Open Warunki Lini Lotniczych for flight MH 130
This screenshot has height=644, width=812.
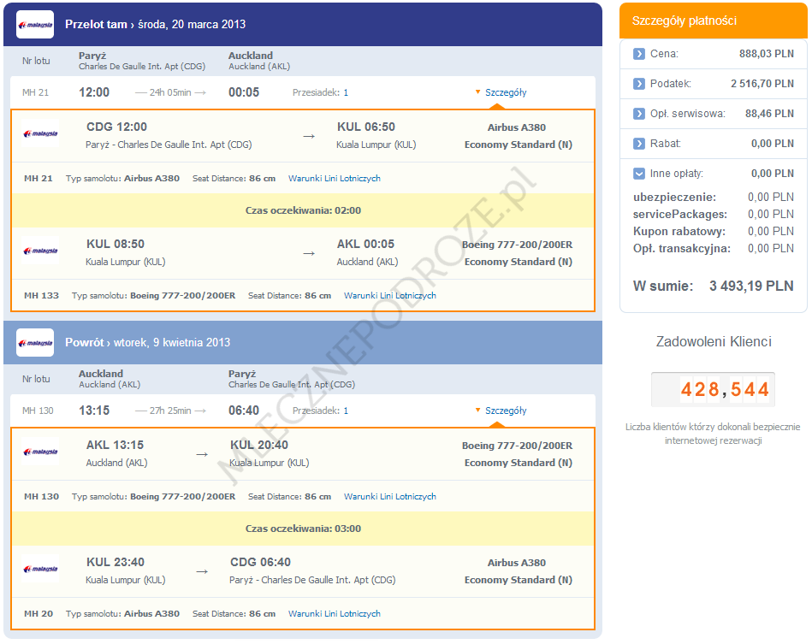pyautogui.click(x=389, y=497)
